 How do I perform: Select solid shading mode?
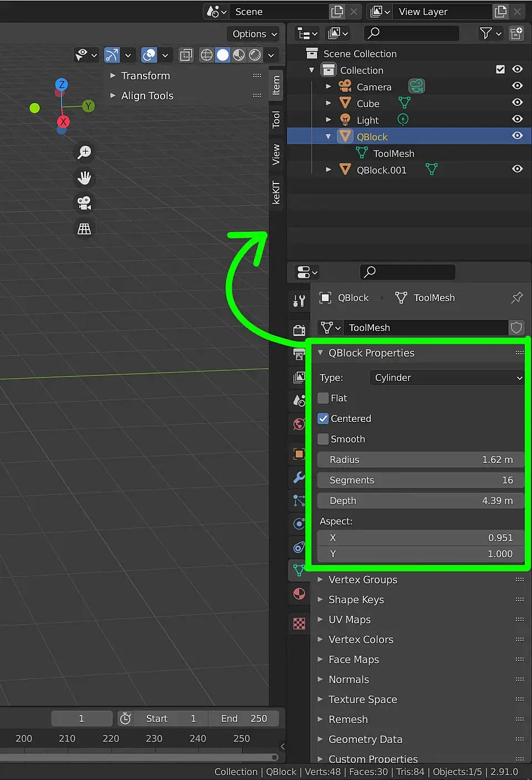click(x=223, y=55)
